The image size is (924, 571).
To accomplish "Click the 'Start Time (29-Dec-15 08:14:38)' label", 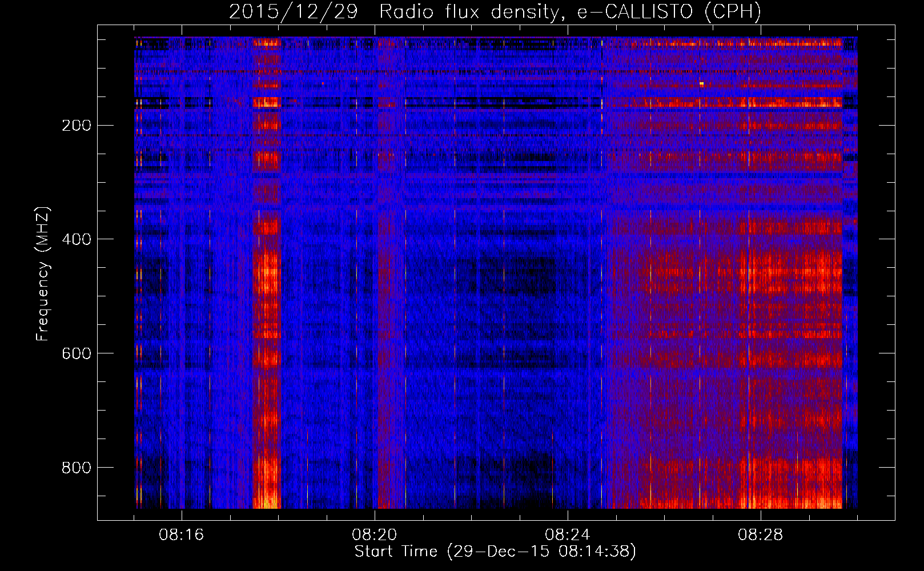I will 495,552.
